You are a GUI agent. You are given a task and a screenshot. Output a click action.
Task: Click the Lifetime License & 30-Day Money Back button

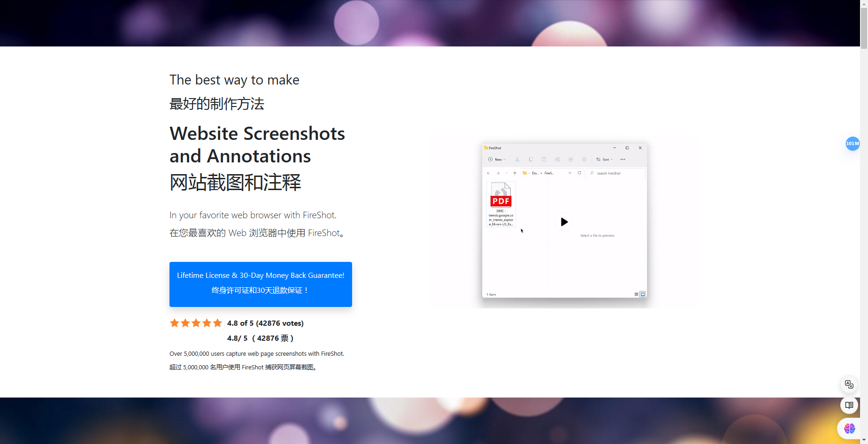pyautogui.click(x=261, y=284)
